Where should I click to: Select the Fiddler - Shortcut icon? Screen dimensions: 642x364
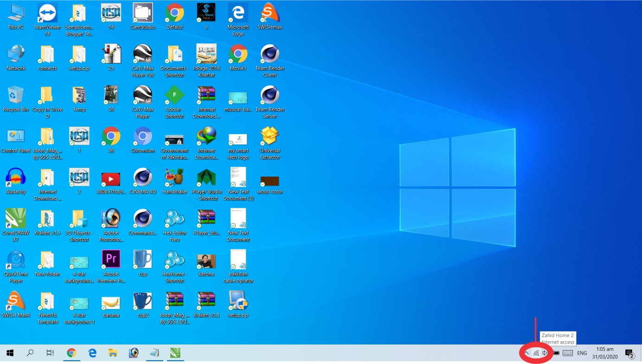[x=174, y=102]
